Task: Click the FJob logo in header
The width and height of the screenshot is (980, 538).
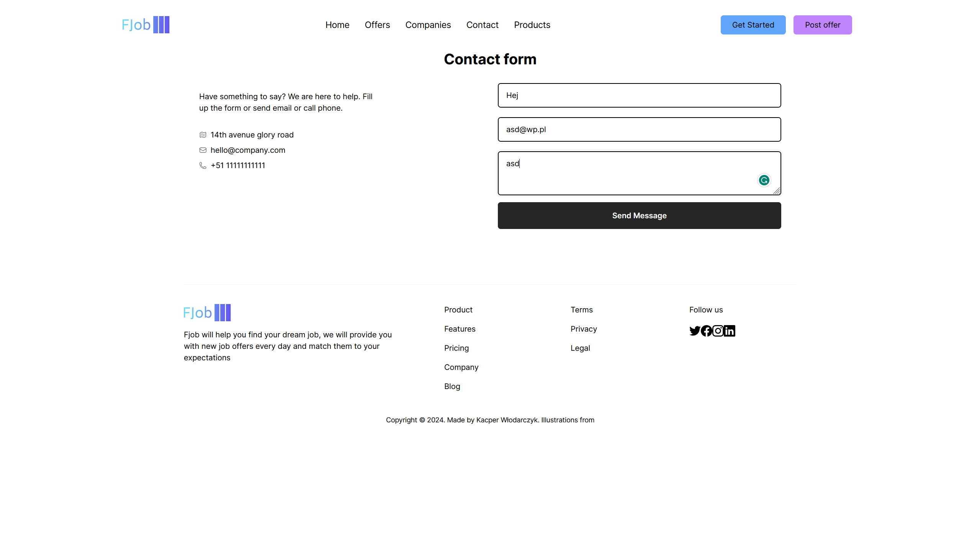Action: click(146, 25)
